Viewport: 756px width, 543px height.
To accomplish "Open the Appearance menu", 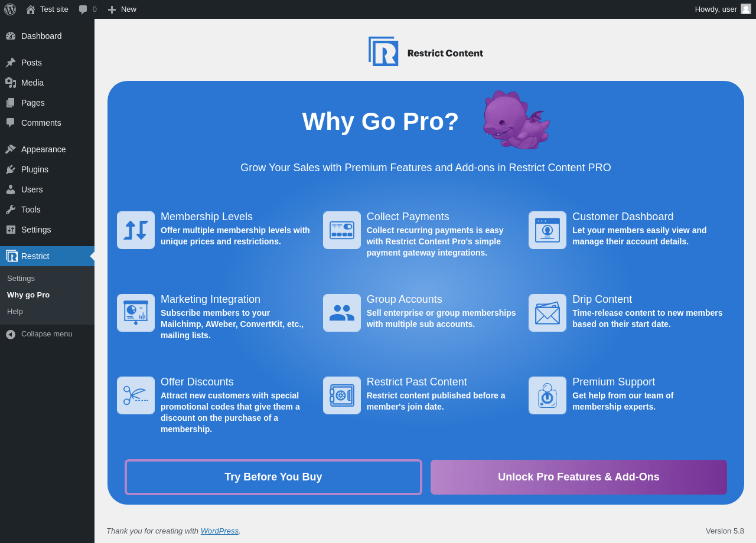I will coord(47,149).
